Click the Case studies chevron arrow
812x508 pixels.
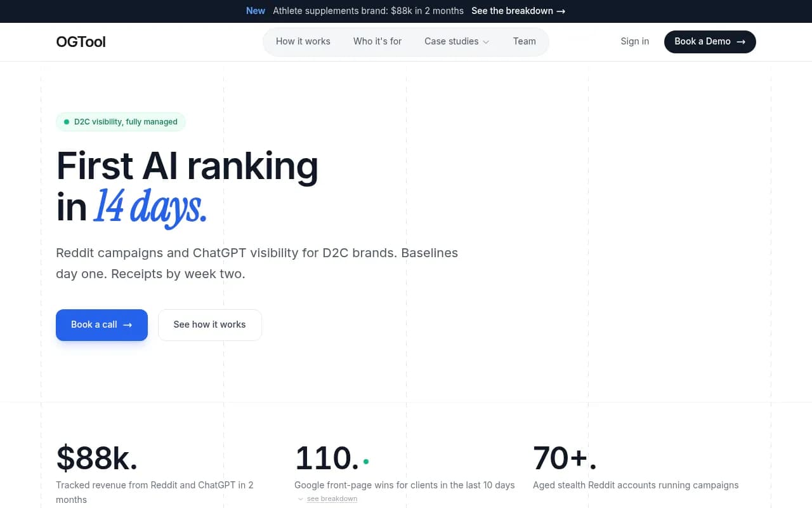point(486,42)
